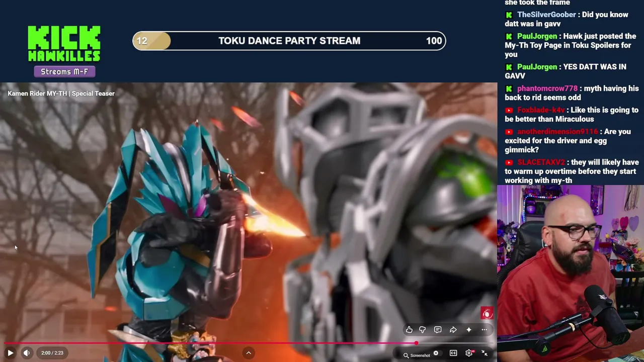Screen dimensions: 644x362
Task: Click the YouTube icon beside SLACETAXV2
Action: 509,162
